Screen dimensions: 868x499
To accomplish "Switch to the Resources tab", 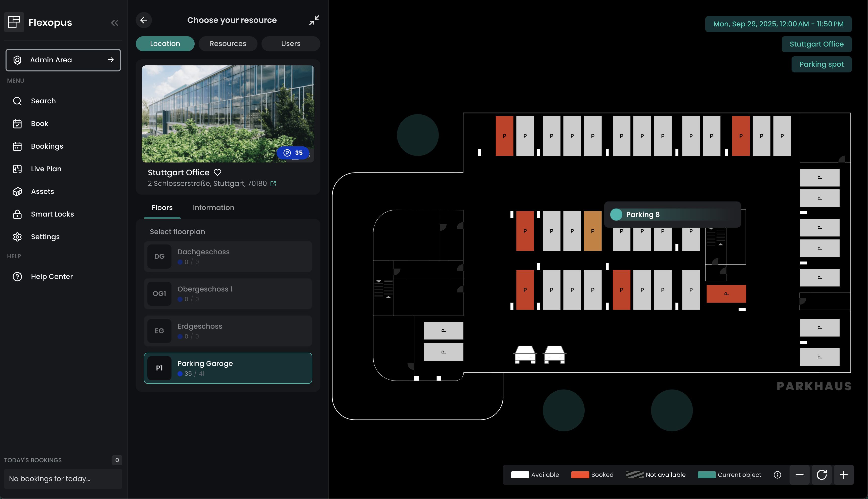I will click(x=228, y=44).
